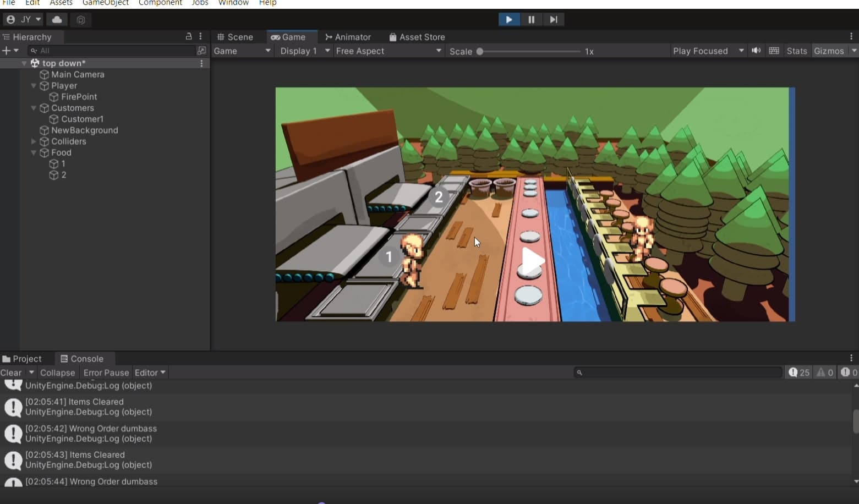This screenshot has height=504, width=859.
Task: Open the Hierarchy search scene picker icon
Action: [x=201, y=51]
